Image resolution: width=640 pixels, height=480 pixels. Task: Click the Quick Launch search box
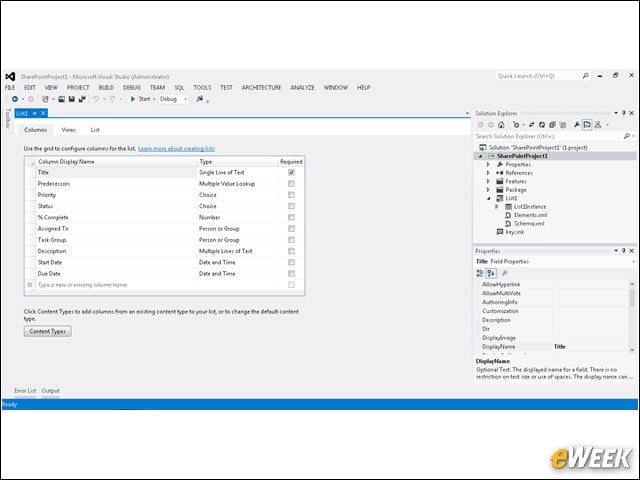538,76
